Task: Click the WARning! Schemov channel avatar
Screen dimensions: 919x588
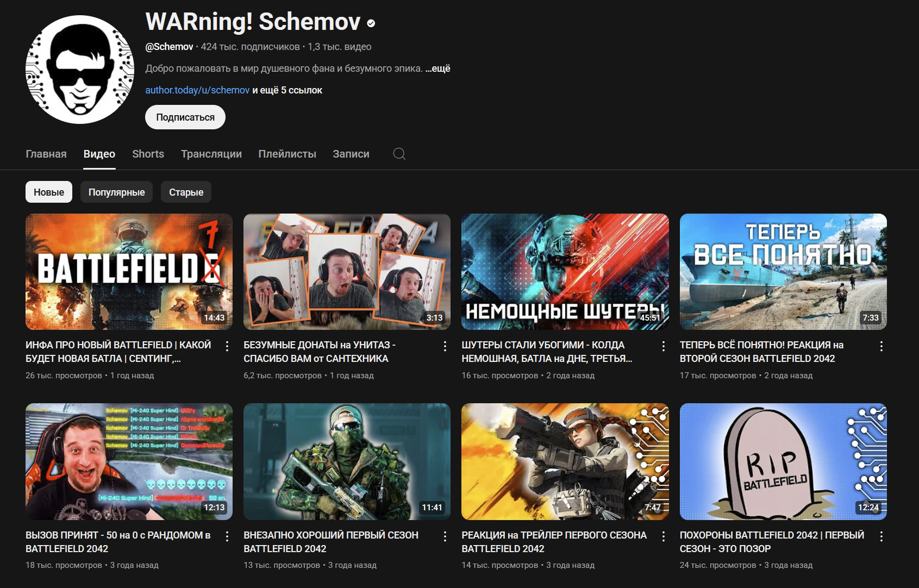Action: point(80,70)
